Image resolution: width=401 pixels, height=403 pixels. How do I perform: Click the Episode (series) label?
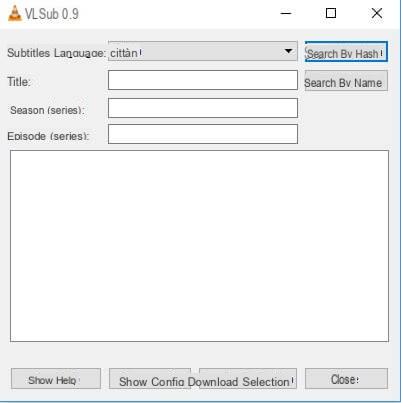click(x=48, y=136)
